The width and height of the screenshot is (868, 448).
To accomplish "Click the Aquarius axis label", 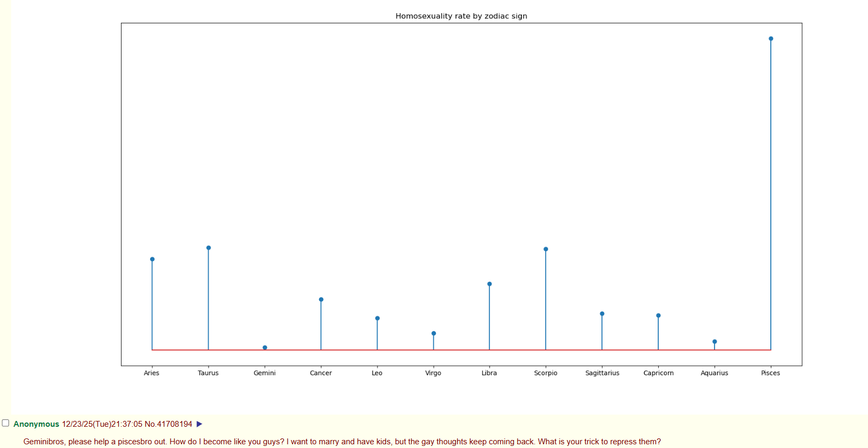I will pyautogui.click(x=715, y=373).
